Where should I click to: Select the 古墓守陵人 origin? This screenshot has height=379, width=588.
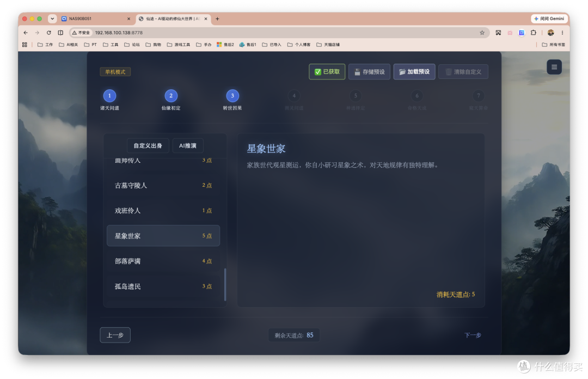coord(163,185)
